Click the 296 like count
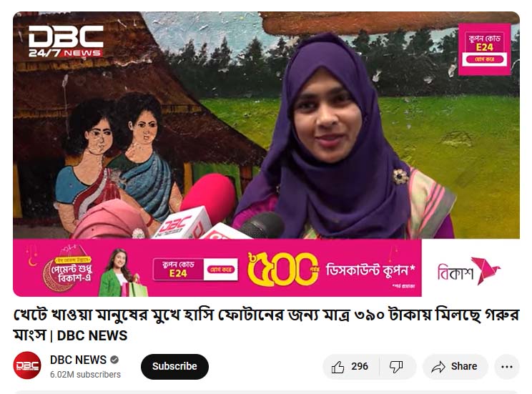The width and height of the screenshot is (532, 394). pos(360,367)
